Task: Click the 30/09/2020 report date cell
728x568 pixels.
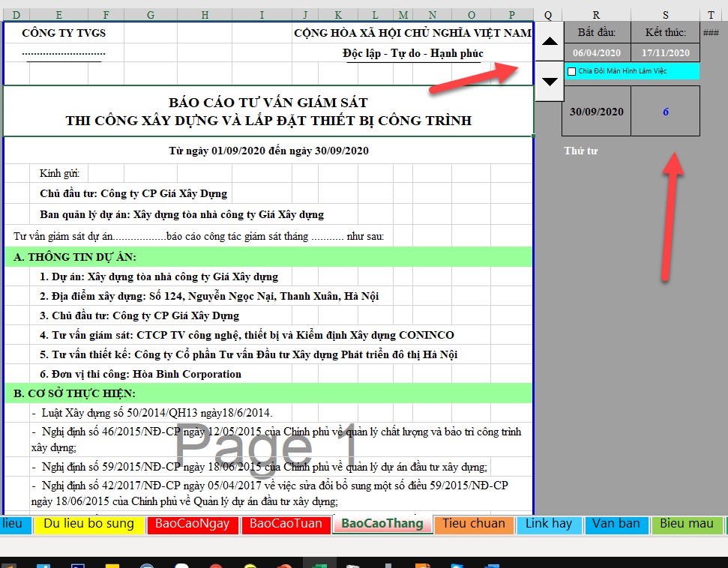Action: point(596,112)
